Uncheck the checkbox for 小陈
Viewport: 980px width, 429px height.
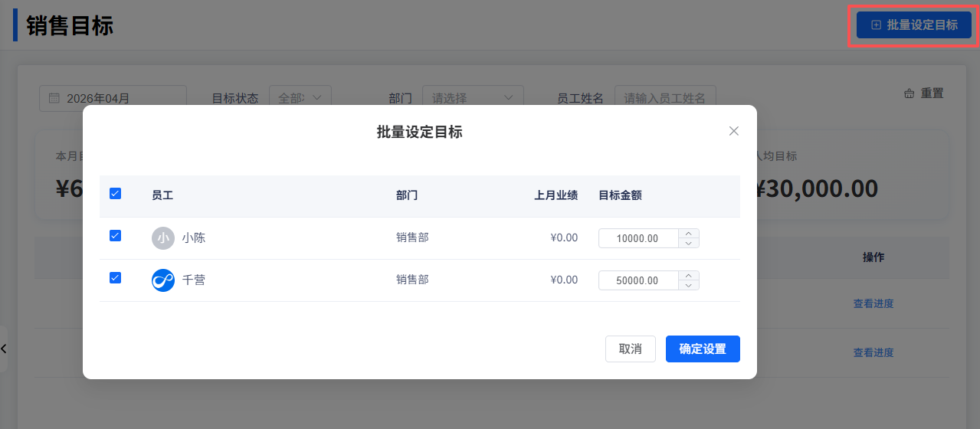tap(116, 236)
